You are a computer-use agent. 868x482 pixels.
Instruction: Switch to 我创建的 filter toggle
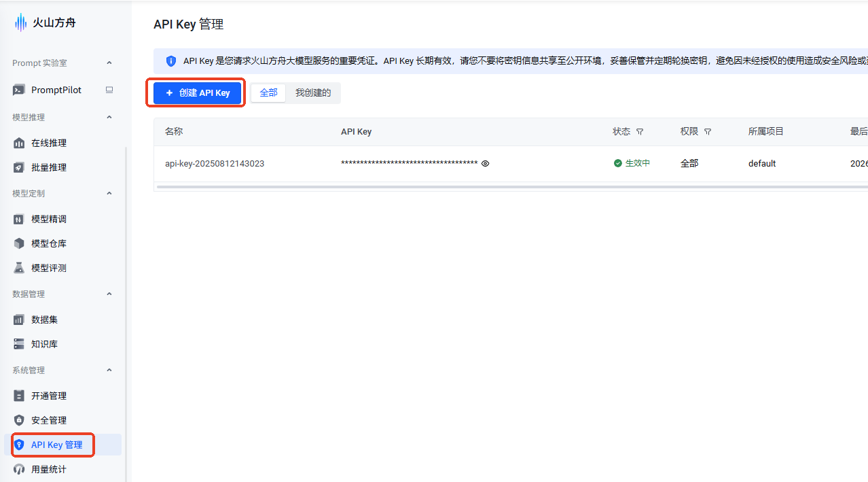[x=313, y=93]
